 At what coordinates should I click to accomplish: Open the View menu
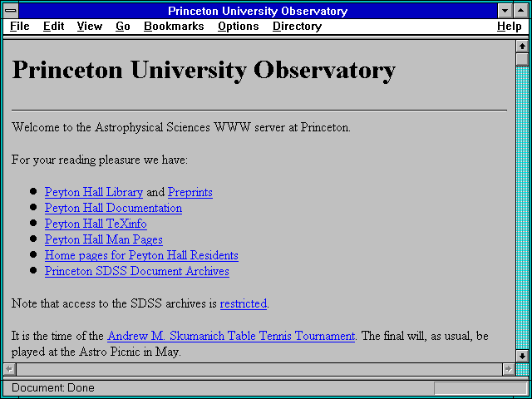click(90, 27)
